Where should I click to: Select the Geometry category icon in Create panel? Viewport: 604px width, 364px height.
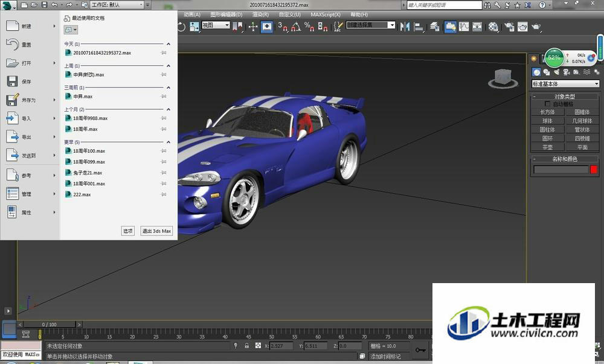[x=536, y=72]
